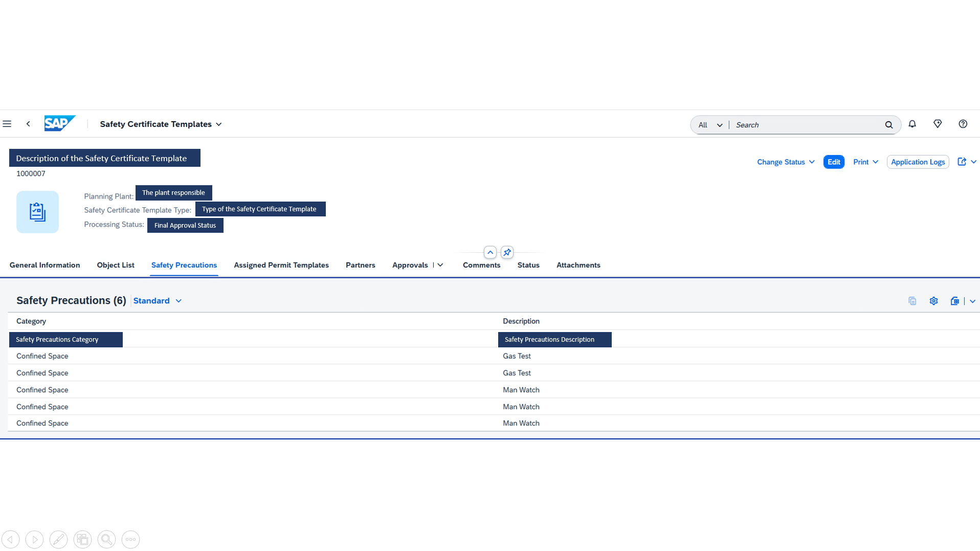Click the Edit button

click(x=834, y=162)
